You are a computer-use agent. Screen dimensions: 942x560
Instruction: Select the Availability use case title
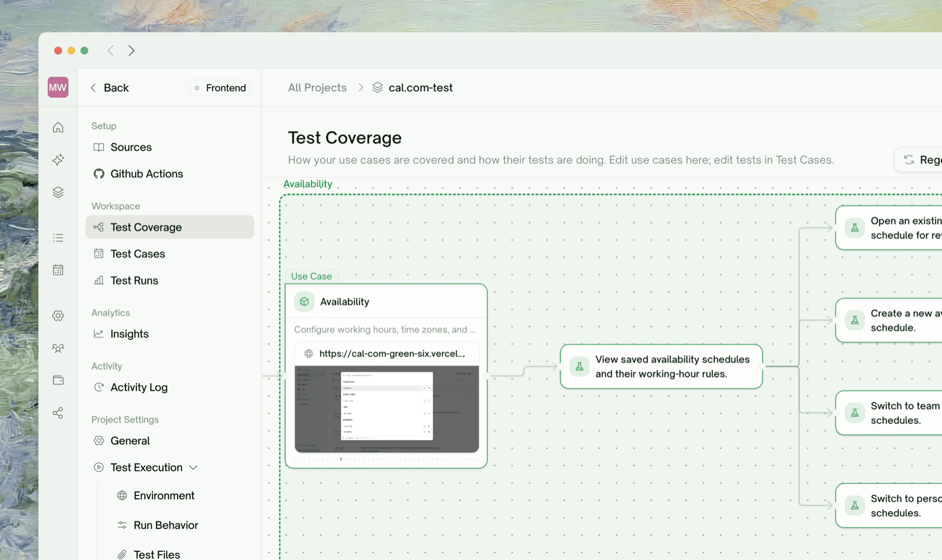pos(344,302)
